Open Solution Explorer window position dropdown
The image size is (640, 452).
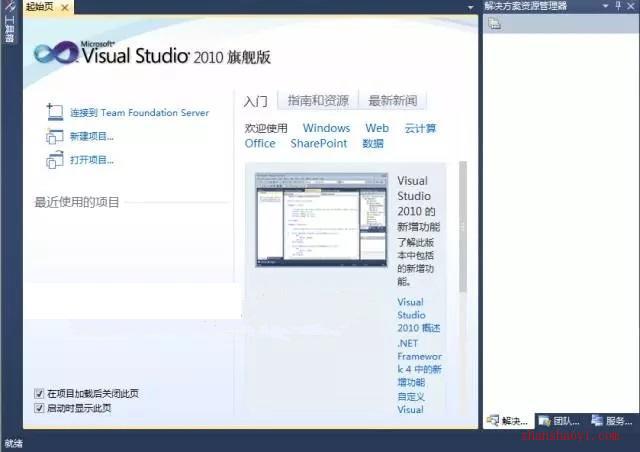606,6
